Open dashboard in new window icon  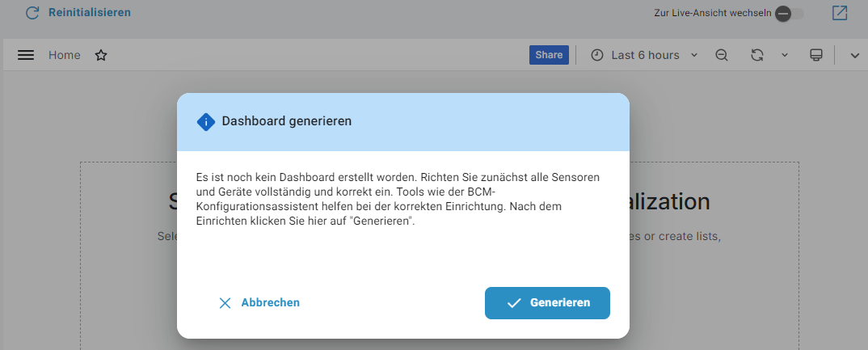point(840,13)
